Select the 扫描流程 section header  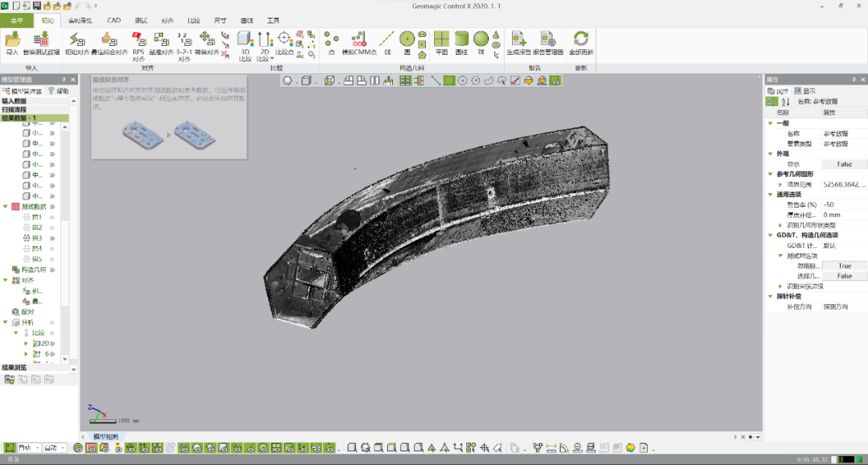pyautogui.click(x=35, y=109)
